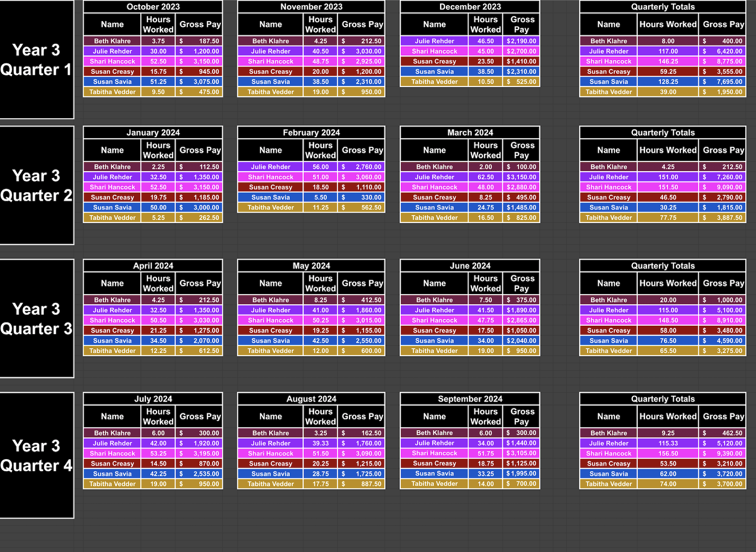Select Shari Hancock gross pay 3,150.00 in October 2023
This screenshot has width=756, height=552.
199,61
